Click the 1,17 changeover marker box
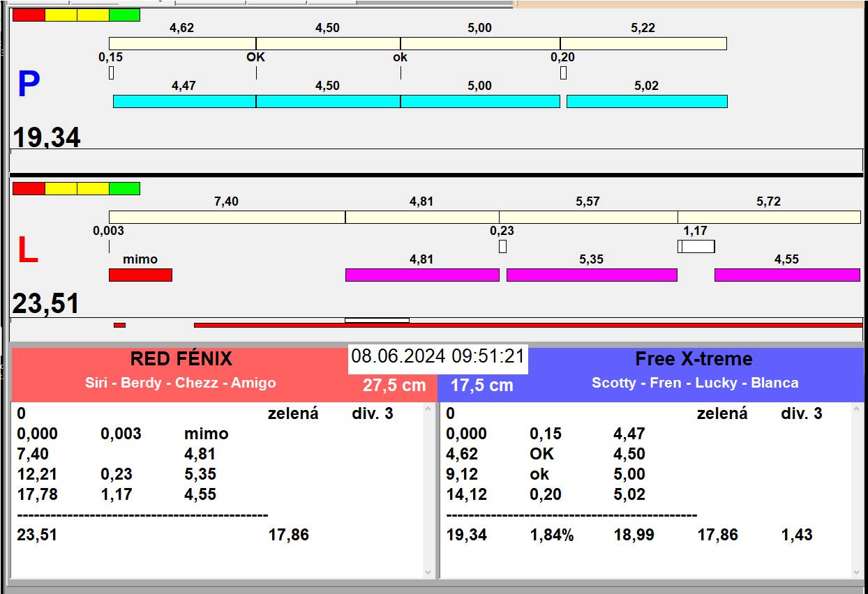The width and height of the screenshot is (868, 594). 696,246
